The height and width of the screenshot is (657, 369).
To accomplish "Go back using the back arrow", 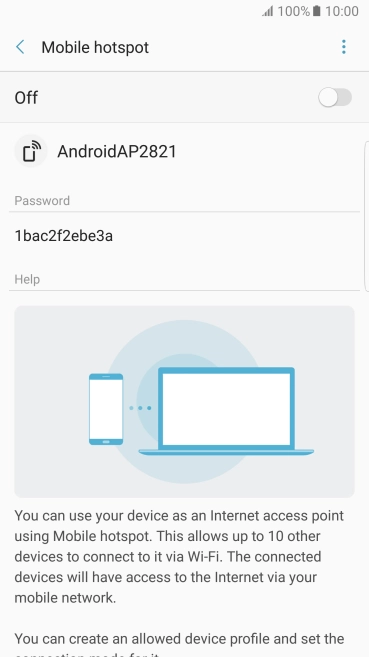I will point(20,47).
